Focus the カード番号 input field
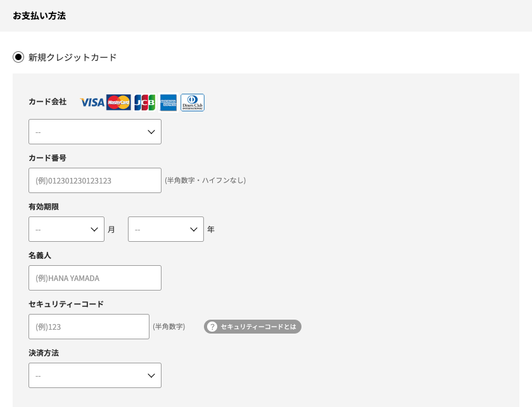The width and height of the screenshot is (532, 407). pos(95,180)
